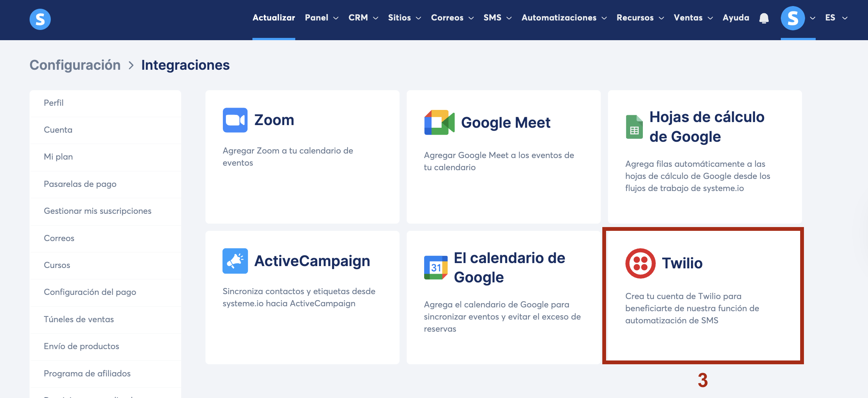Click 'Crea tu cuenta de Twilio' description

pyautogui.click(x=692, y=309)
